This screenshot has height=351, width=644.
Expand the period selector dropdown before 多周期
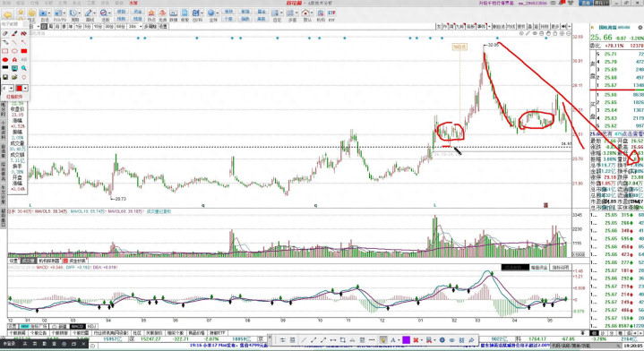(141, 26)
